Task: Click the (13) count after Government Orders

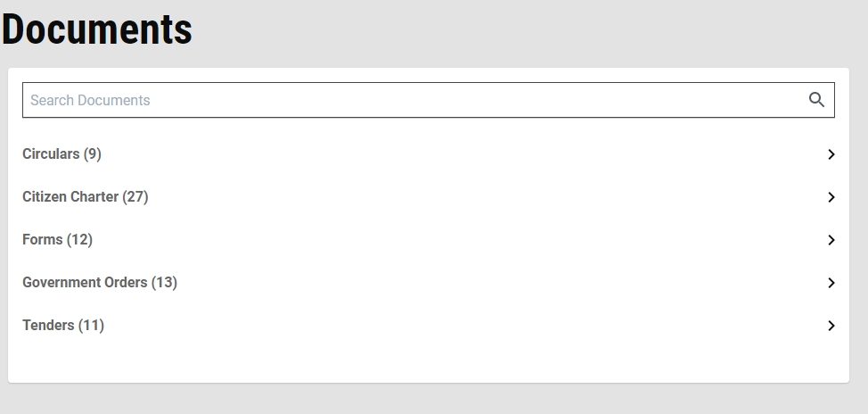Action: pos(164,282)
